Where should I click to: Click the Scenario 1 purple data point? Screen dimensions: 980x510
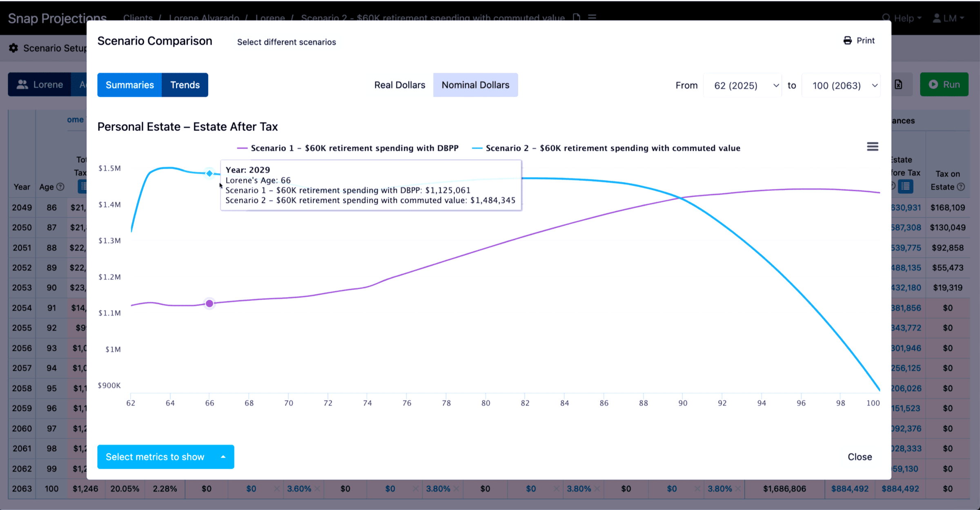[x=209, y=304]
